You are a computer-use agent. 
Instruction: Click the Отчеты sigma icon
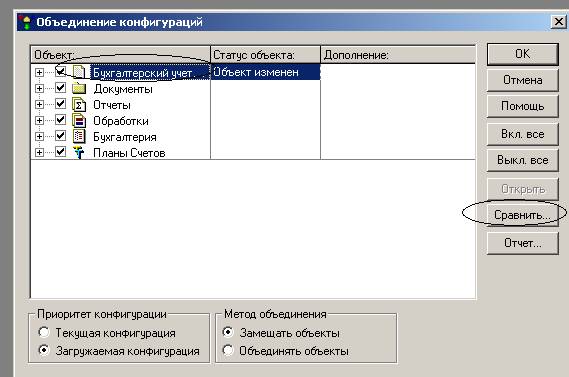click(79, 105)
